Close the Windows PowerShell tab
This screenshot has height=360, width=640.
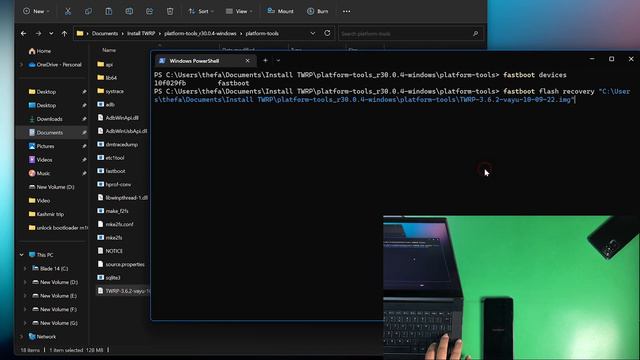[247, 61]
